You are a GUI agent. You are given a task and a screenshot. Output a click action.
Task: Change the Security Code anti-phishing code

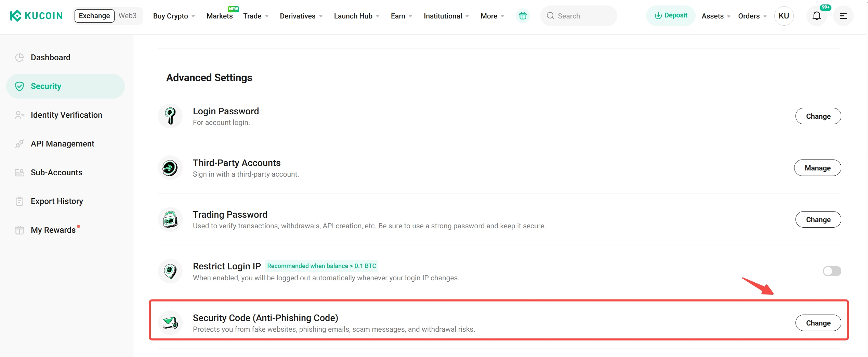pos(818,323)
